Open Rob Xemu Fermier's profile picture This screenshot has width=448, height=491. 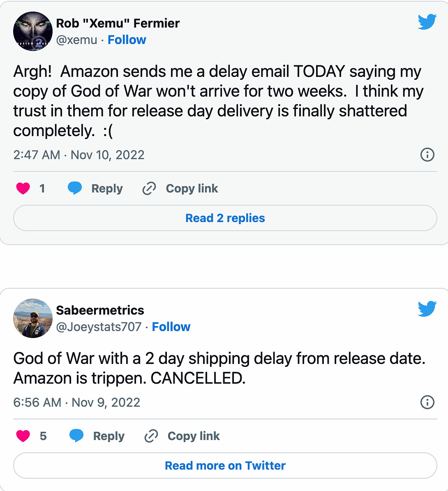[33, 31]
